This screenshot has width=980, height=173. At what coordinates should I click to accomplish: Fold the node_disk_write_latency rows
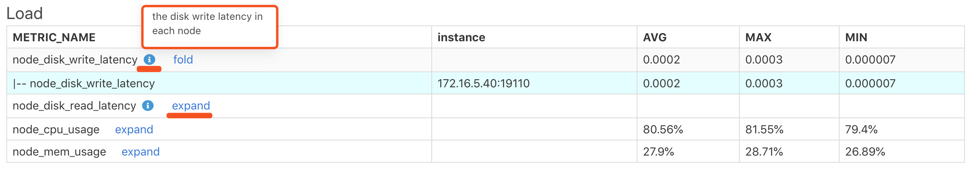183,60
